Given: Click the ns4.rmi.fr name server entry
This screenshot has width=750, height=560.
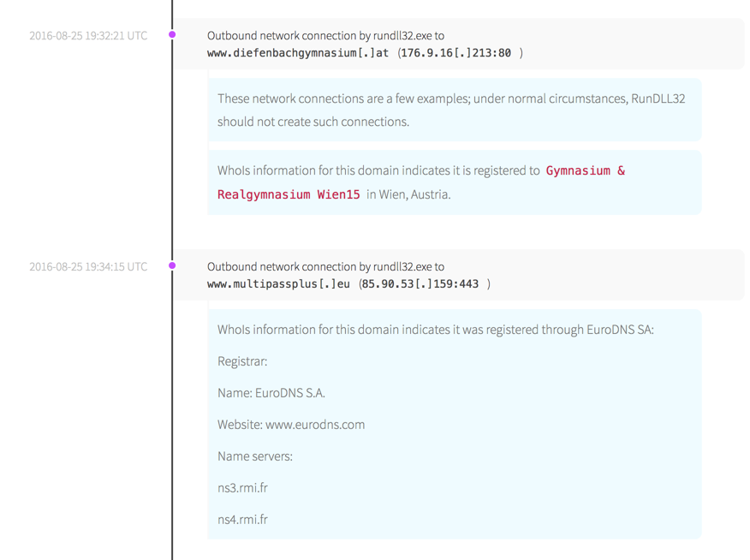Looking at the screenshot, I should pos(242,520).
